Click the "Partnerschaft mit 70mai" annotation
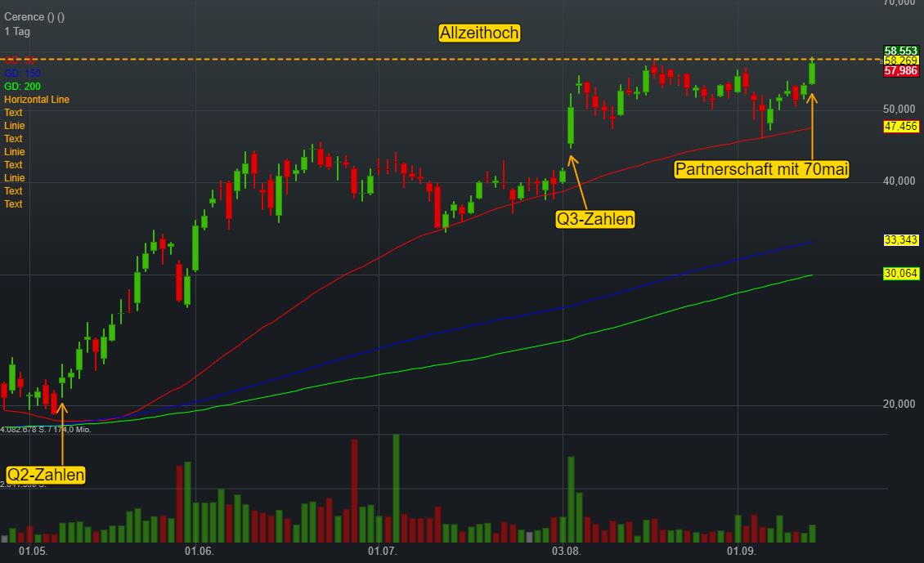This screenshot has height=563, width=924. tap(761, 170)
